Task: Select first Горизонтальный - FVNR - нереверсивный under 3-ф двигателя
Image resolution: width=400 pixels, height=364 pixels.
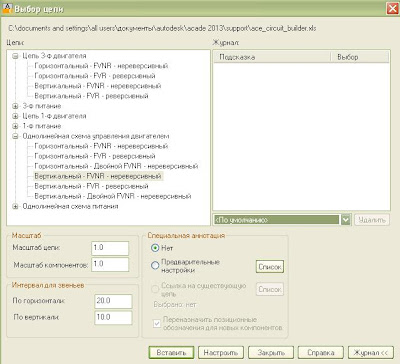Action: pos(101,66)
